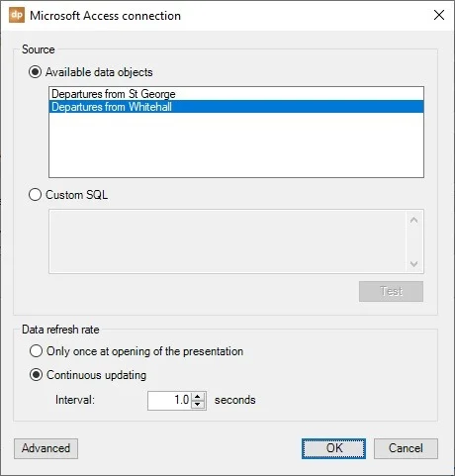Image resolution: width=455 pixels, height=476 pixels.
Task: Select Only once at opening of the presentation
Action: 36,351
